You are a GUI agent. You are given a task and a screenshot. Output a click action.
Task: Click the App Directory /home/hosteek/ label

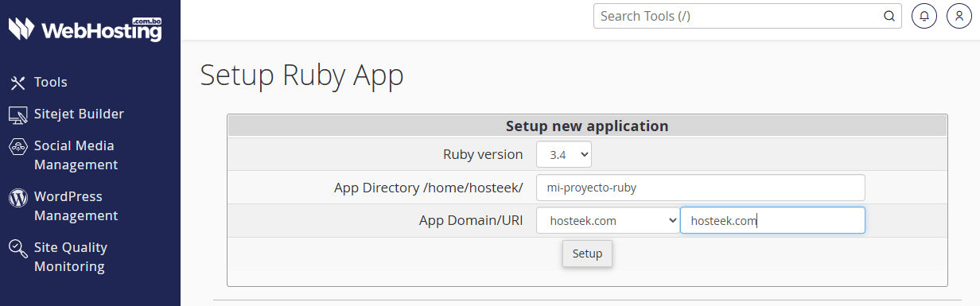coord(429,188)
